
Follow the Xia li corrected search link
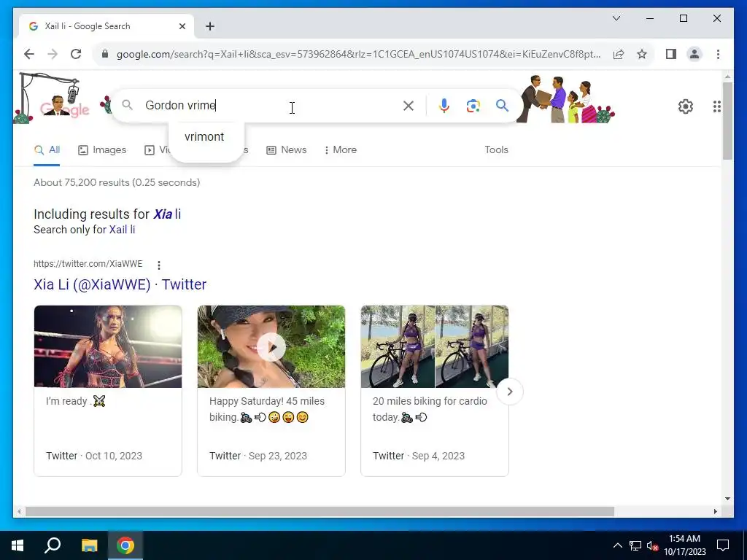(x=167, y=214)
